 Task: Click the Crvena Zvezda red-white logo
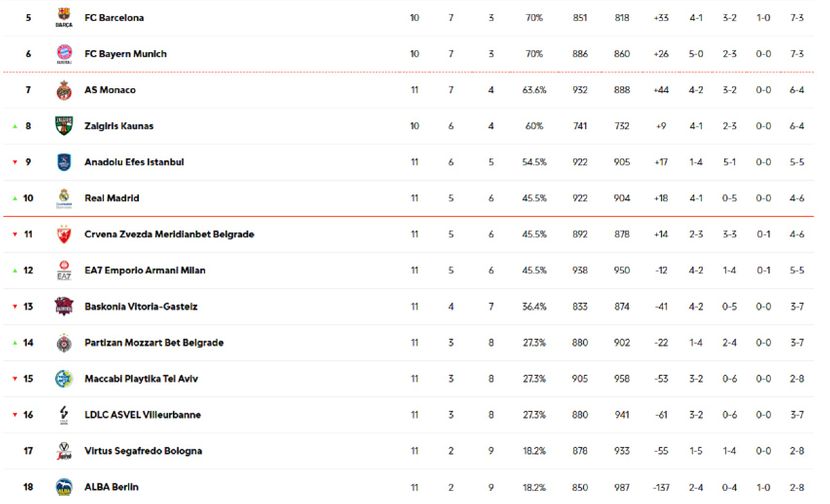64,234
